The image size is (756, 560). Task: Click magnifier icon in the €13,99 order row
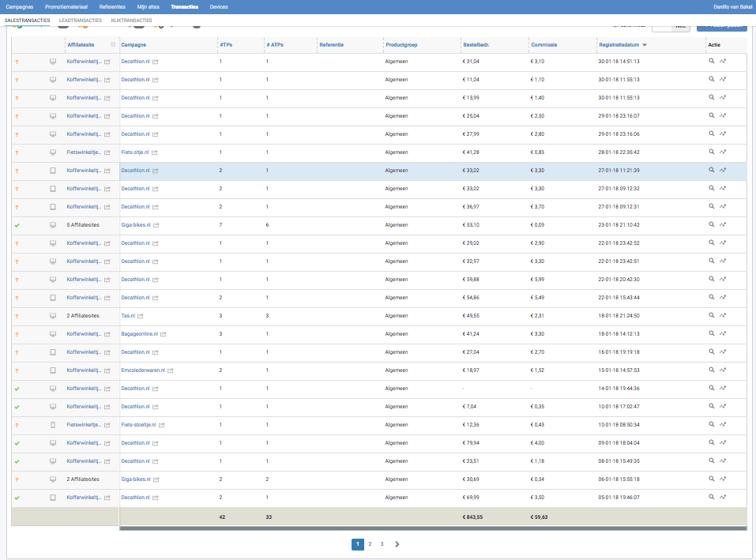[711, 97]
